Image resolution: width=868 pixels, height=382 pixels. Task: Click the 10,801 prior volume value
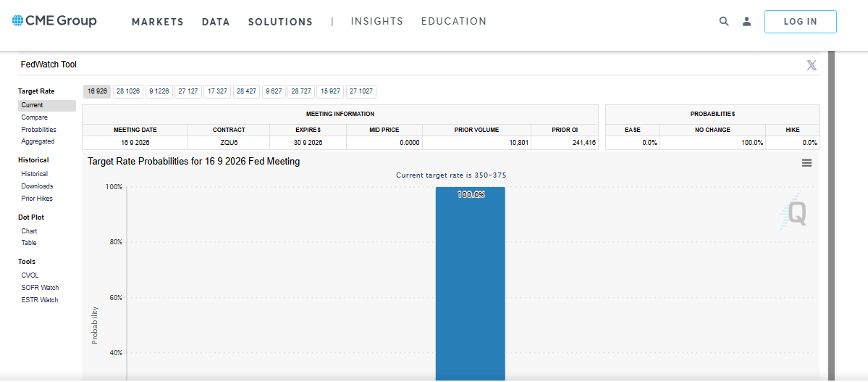click(518, 143)
